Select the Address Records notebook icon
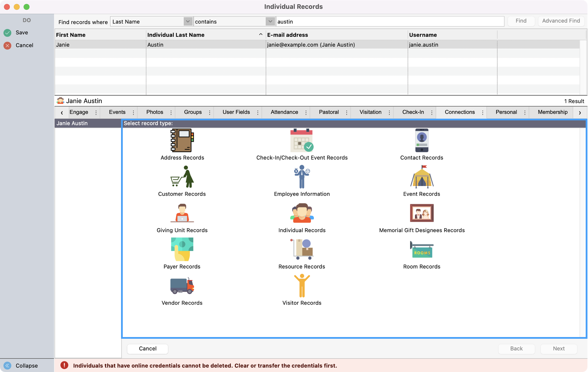This screenshot has width=588, height=372. [x=182, y=140]
